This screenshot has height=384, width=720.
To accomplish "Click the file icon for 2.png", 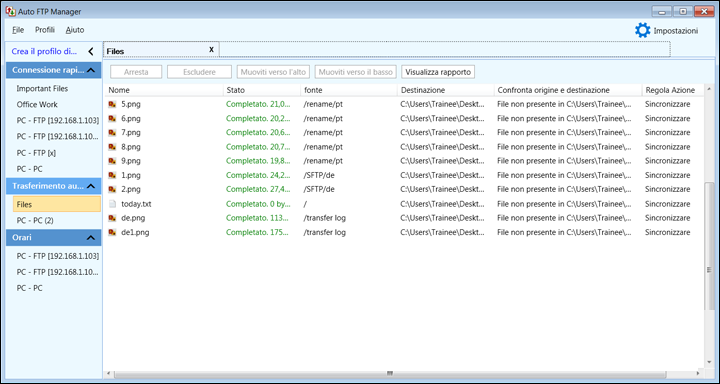I will [x=112, y=189].
